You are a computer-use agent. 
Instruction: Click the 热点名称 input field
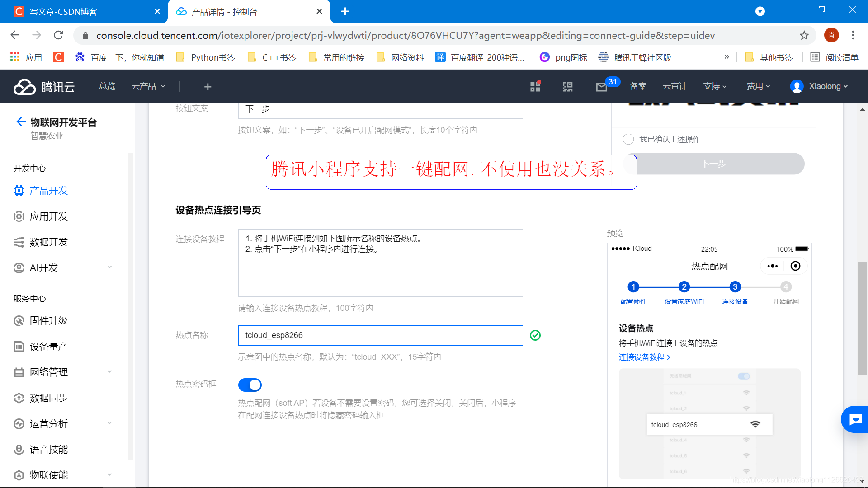[380, 335]
